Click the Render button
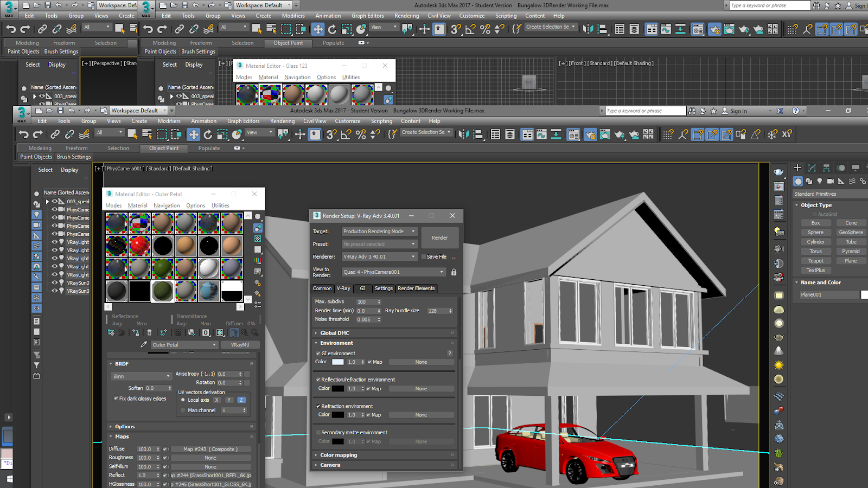Viewport: 868px width, 488px height. tap(439, 237)
